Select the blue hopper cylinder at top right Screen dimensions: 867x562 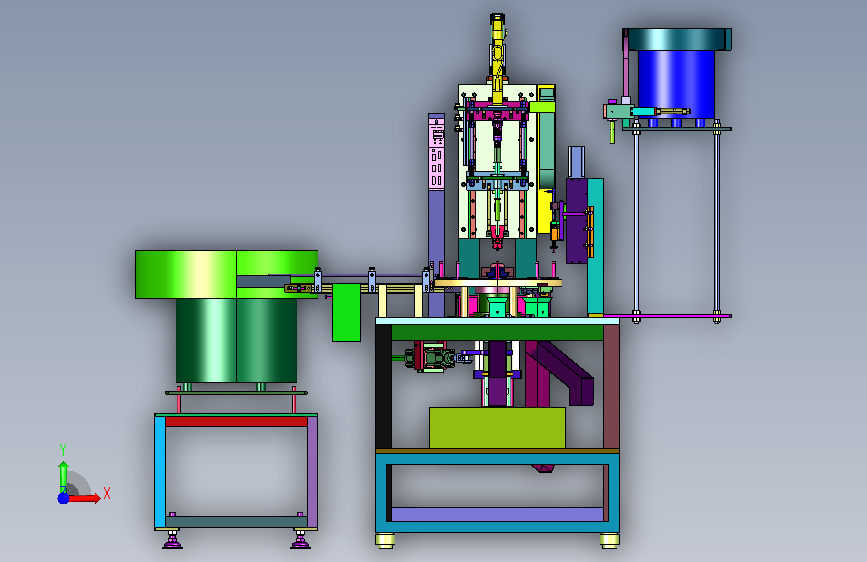676,84
